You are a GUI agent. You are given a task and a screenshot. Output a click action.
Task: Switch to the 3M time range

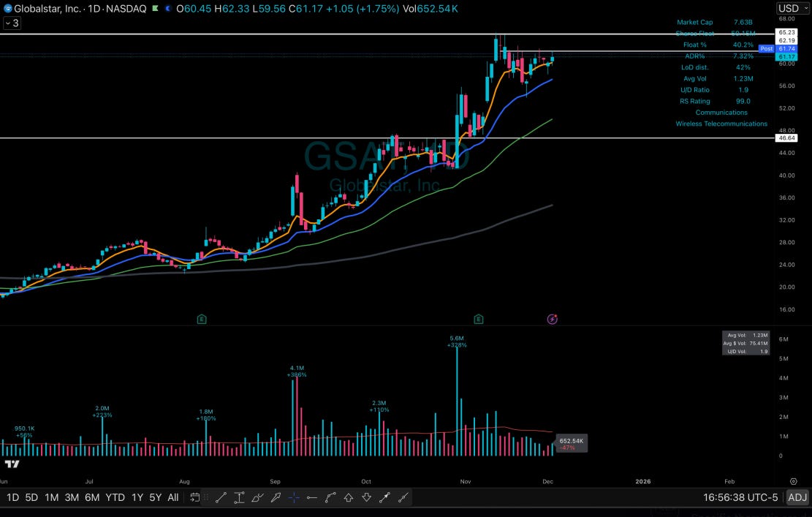tap(72, 497)
